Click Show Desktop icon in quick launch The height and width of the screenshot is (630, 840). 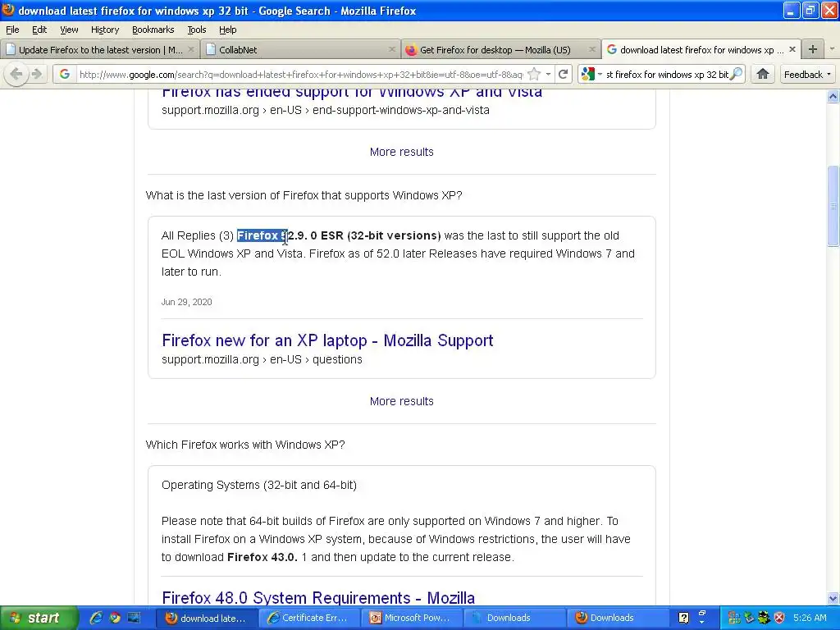[134, 618]
